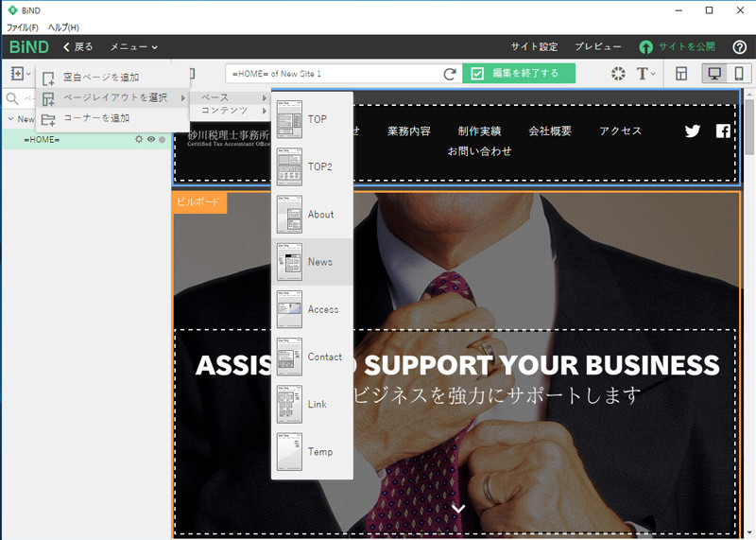Open the dotted circle design tool icon
The height and width of the screenshot is (540, 756).
618,74
